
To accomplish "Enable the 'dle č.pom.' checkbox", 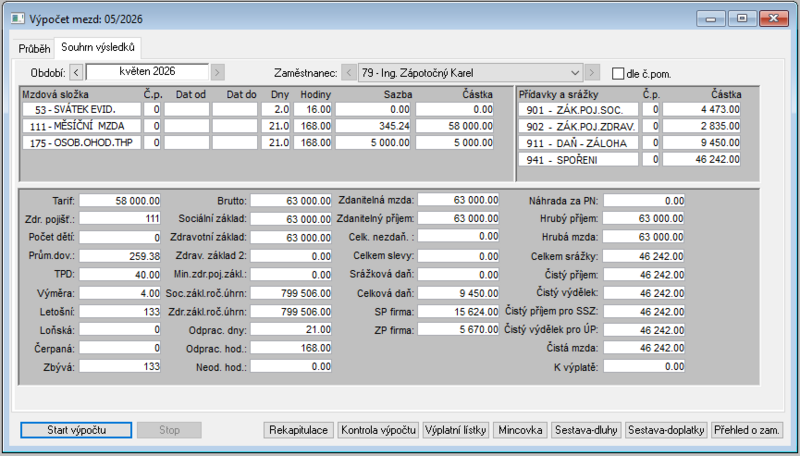I will [618, 73].
